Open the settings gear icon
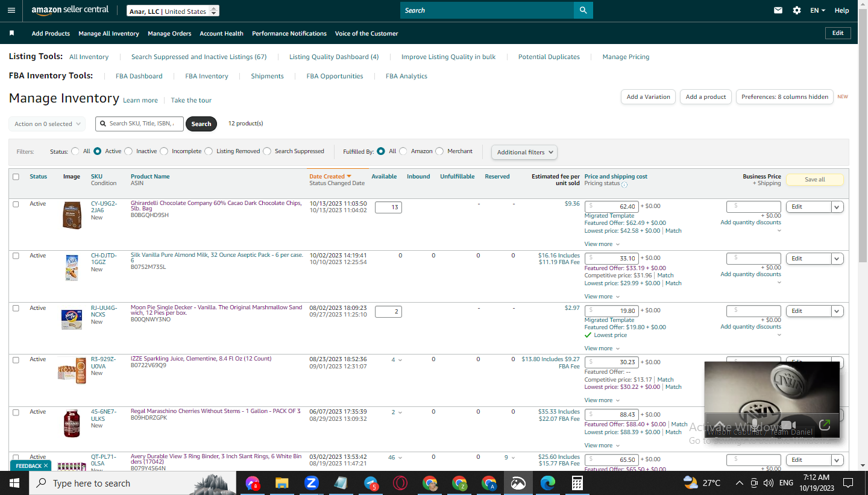The height and width of the screenshot is (495, 868). pos(797,10)
